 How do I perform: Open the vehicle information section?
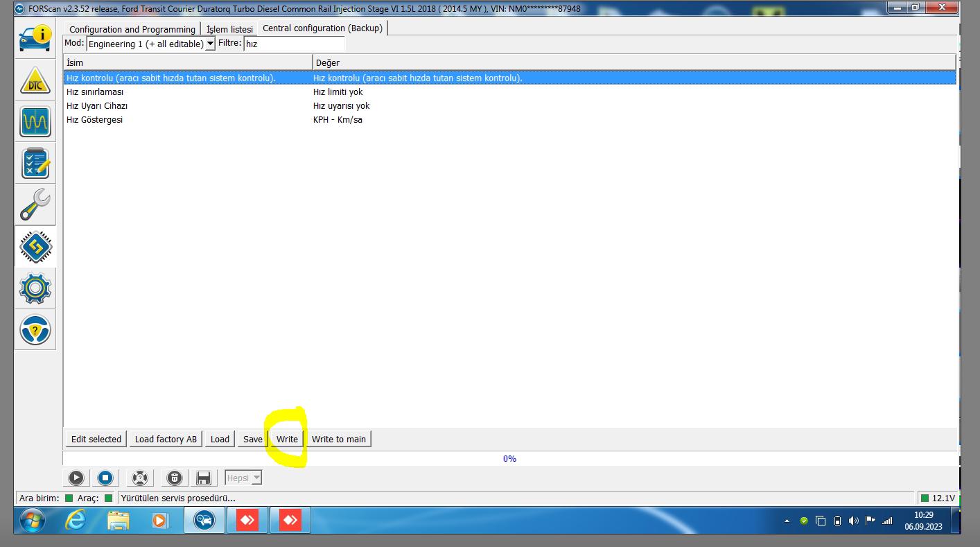(x=35, y=39)
